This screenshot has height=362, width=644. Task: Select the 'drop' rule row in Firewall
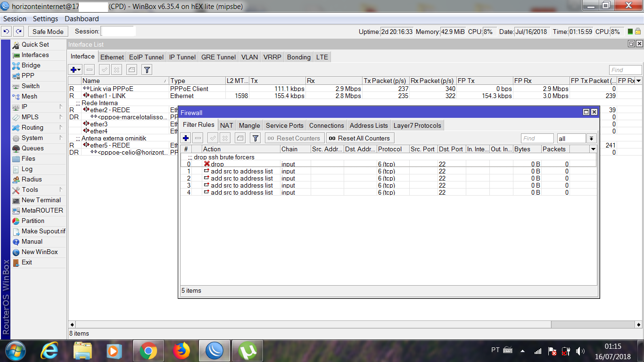click(389, 164)
